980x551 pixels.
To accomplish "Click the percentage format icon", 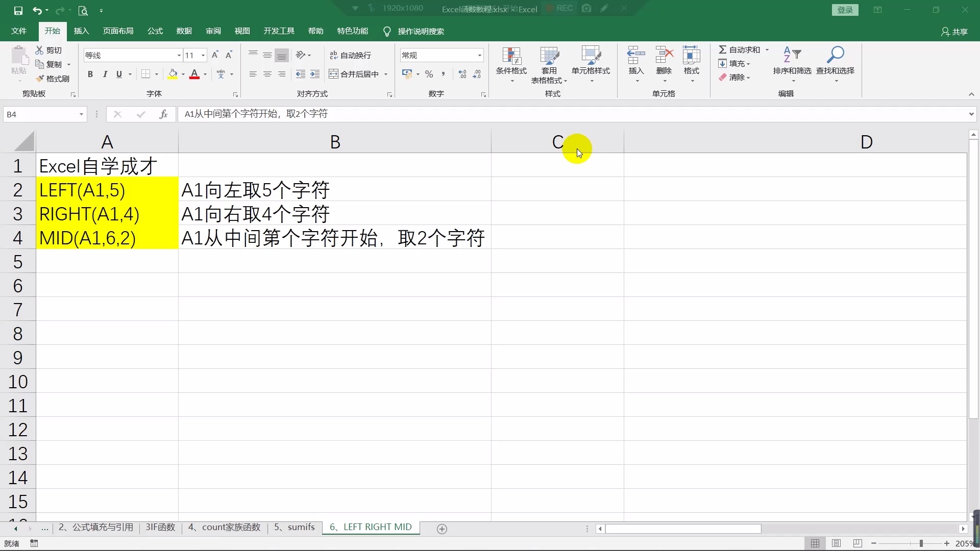I will [x=429, y=74].
